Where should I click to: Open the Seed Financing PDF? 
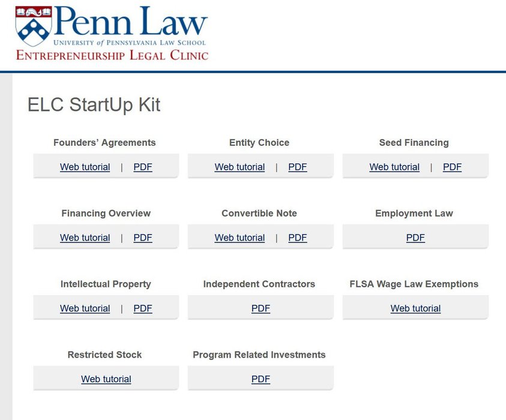point(452,167)
